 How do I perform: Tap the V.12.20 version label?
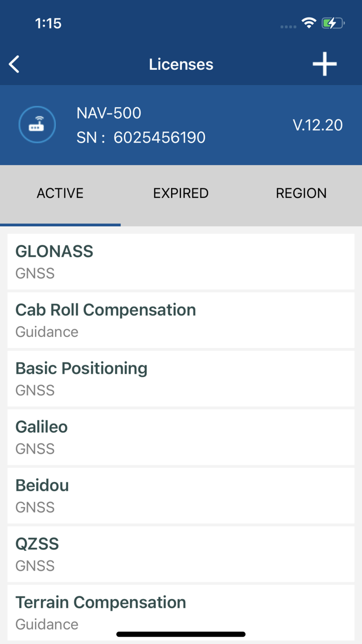click(318, 125)
